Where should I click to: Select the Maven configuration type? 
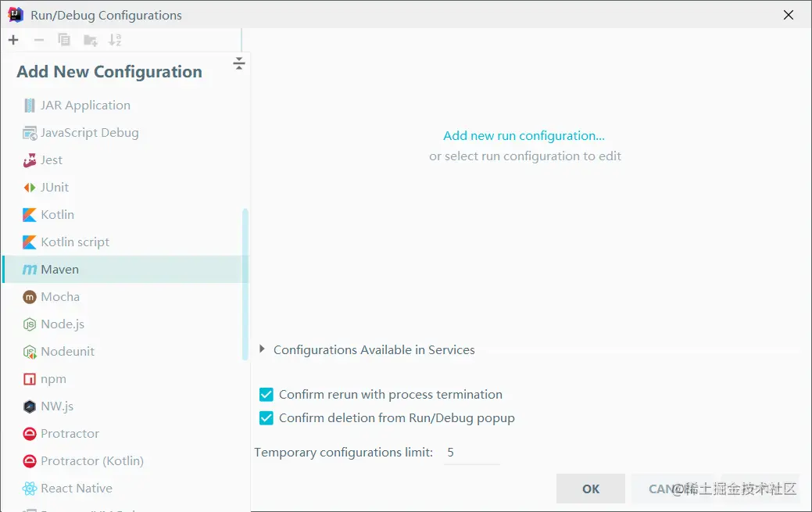click(x=125, y=270)
